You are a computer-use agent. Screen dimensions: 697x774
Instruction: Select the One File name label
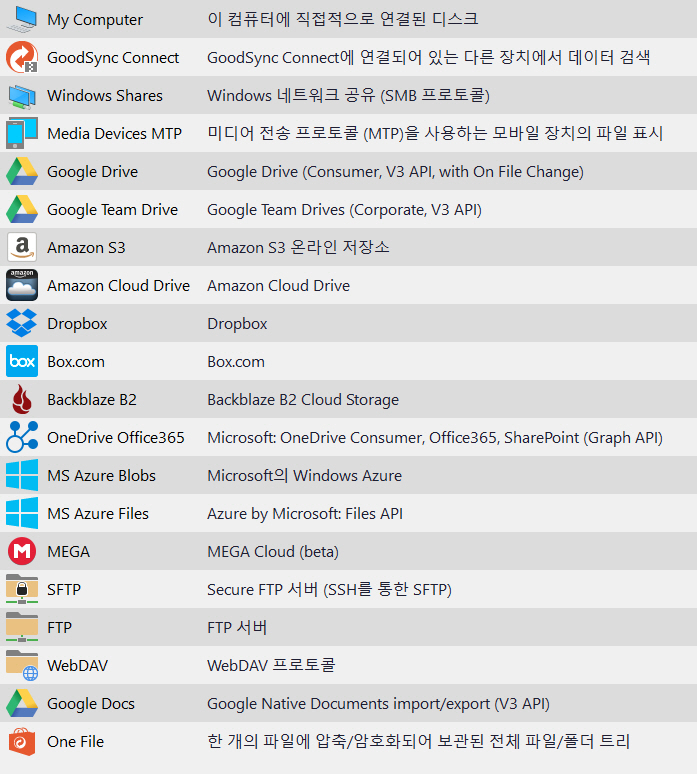click(76, 742)
